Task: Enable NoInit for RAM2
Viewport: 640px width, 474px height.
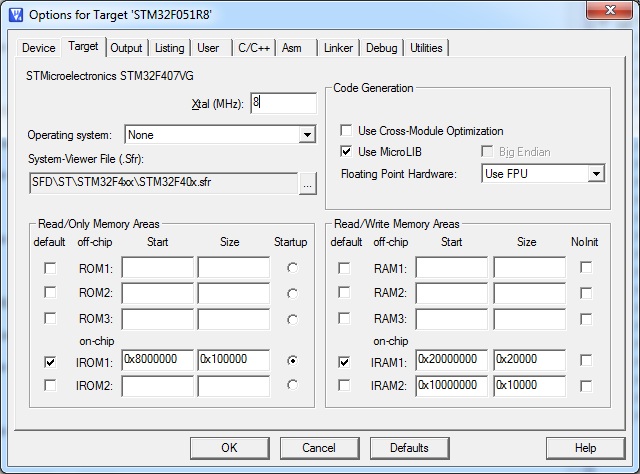Action: coord(586,293)
